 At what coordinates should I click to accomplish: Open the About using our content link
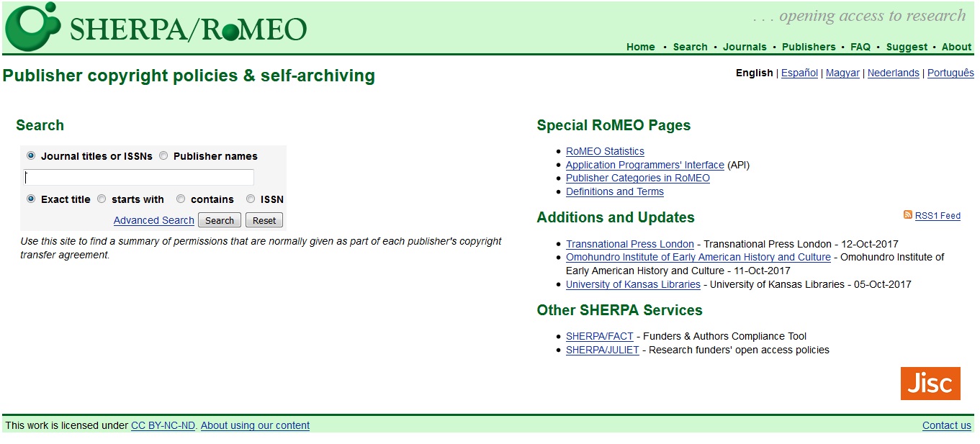point(255,425)
